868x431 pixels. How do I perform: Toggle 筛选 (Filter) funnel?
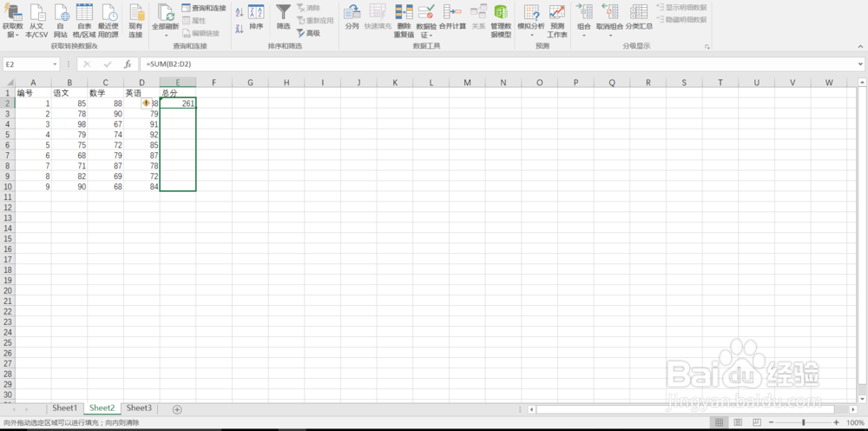pyautogui.click(x=283, y=17)
